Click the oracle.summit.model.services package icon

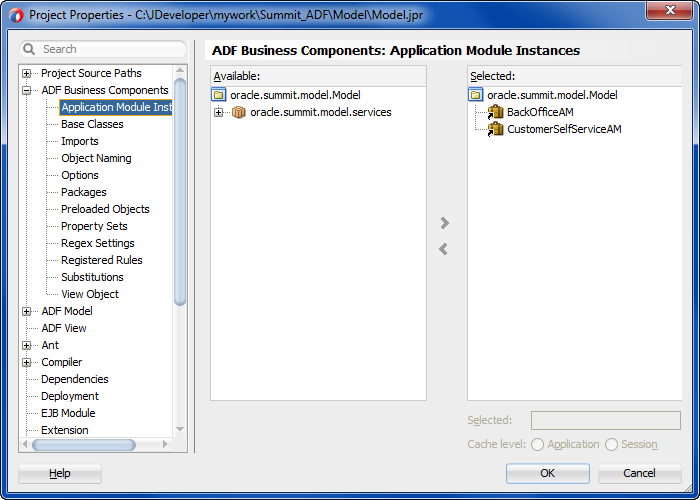pyautogui.click(x=239, y=112)
